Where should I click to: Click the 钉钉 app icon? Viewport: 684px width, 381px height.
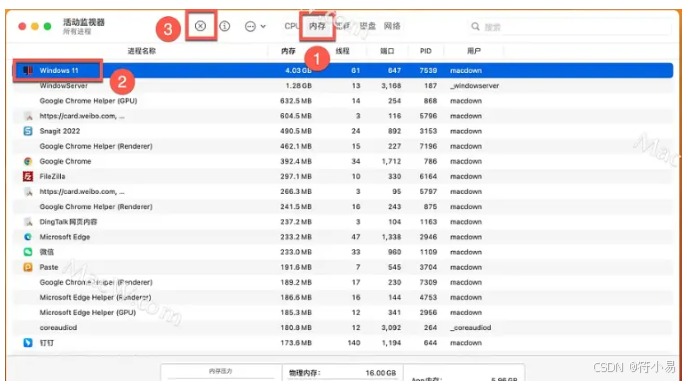click(x=28, y=343)
